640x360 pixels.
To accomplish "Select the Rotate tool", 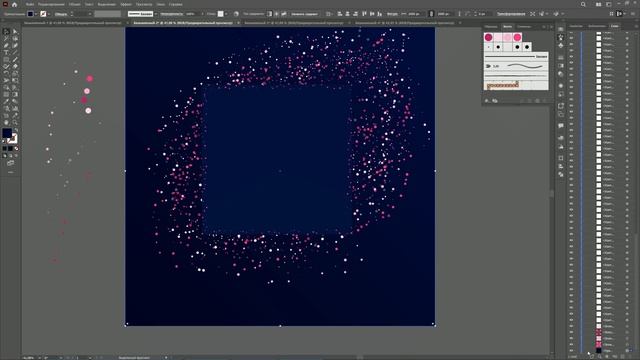I will [6, 73].
